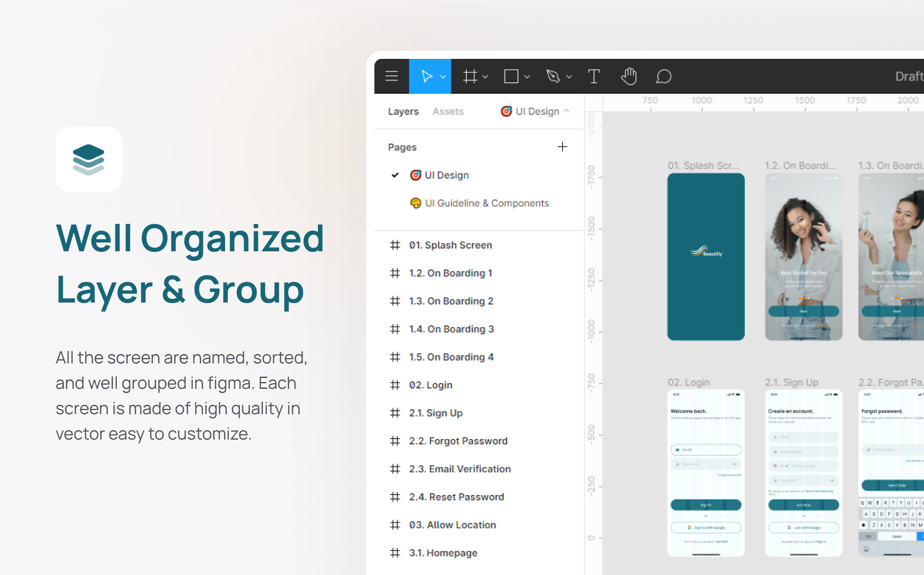Select the Rectangle shape tool
The height and width of the screenshot is (575, 924).
511,76
